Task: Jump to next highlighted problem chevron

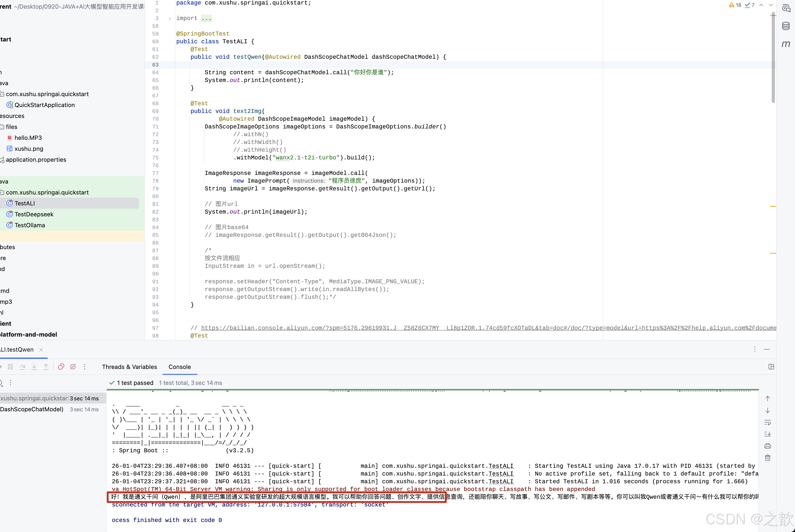Action: pos(771,5)
